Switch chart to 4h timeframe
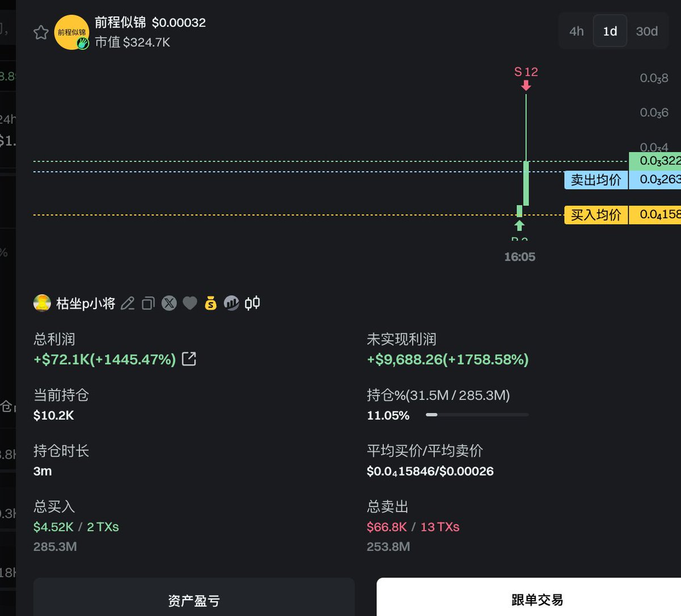This screenshot has height=616, width=681. pyautogui.click(x=577, y=31)
